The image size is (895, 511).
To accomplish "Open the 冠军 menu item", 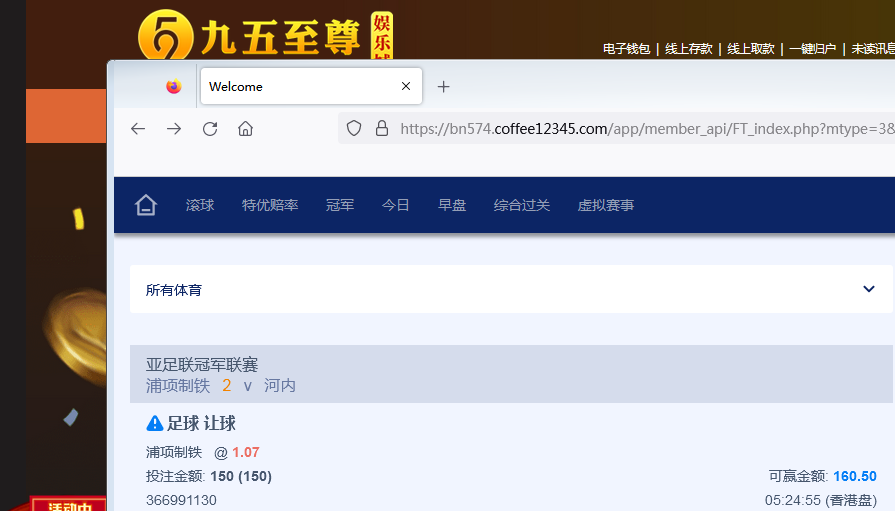I will [x=340, y=205].
